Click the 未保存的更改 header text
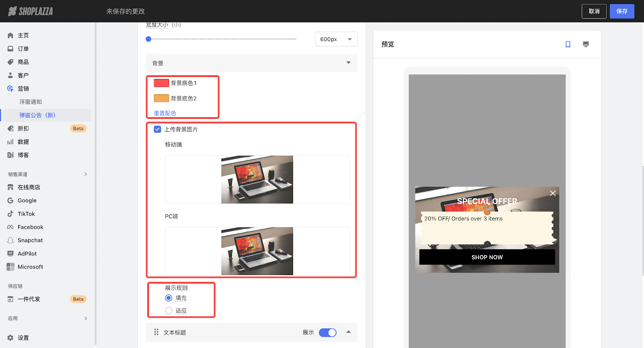 click(126, 11)
